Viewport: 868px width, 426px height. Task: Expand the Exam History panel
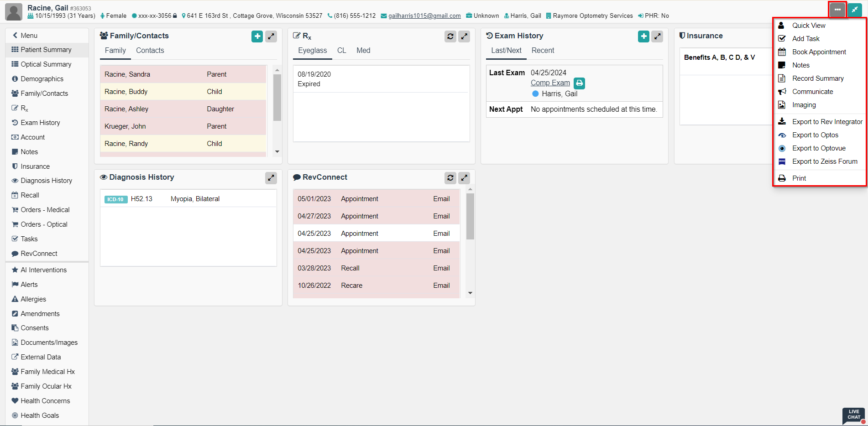[657, 36]
